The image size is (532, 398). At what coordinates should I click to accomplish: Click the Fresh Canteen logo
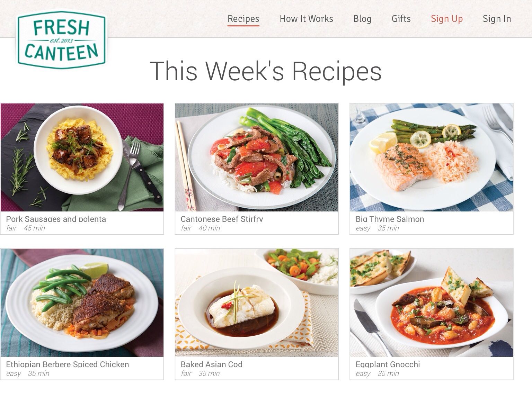coord(62,40)
